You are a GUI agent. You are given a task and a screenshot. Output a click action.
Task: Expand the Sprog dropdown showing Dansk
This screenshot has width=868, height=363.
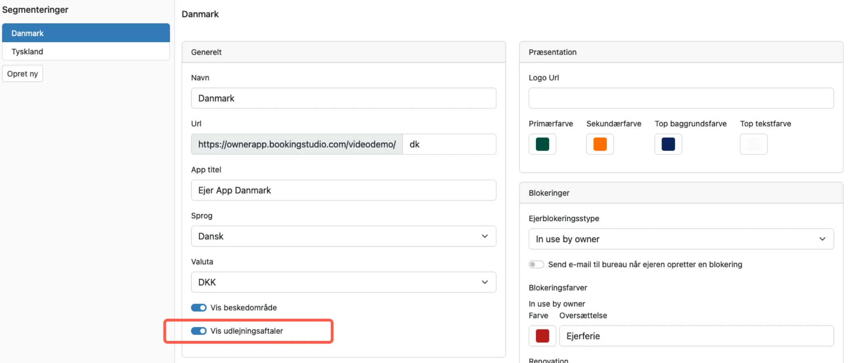coord(343,236)
